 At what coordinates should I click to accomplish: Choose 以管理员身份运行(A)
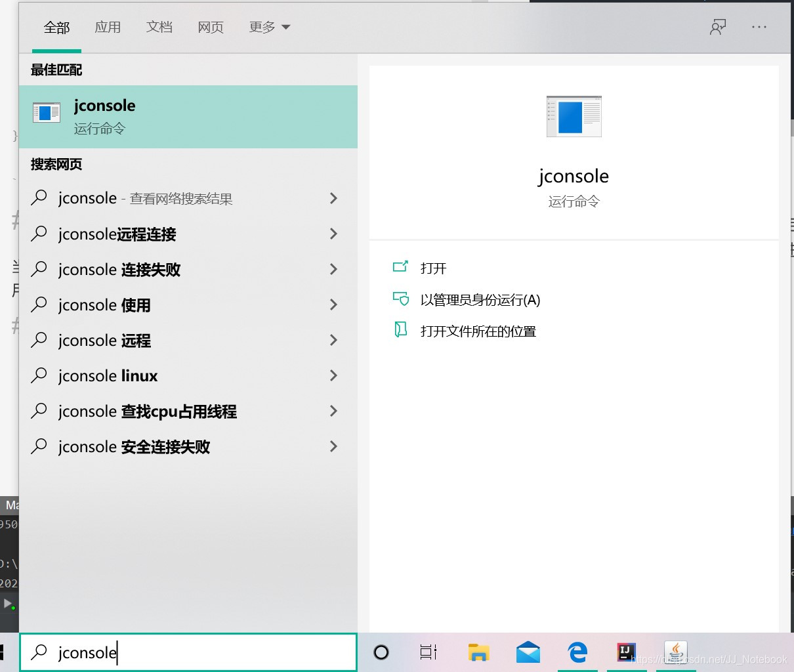(480, 300)
